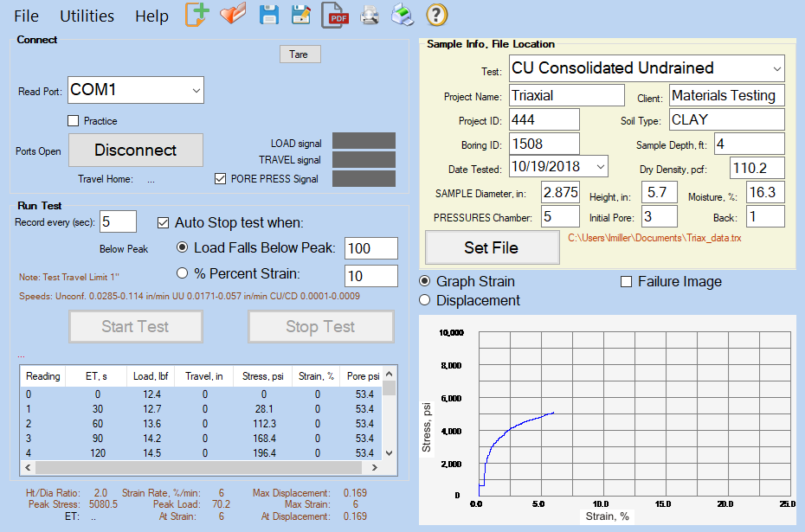Click the Boring ID field

point(544,144)
